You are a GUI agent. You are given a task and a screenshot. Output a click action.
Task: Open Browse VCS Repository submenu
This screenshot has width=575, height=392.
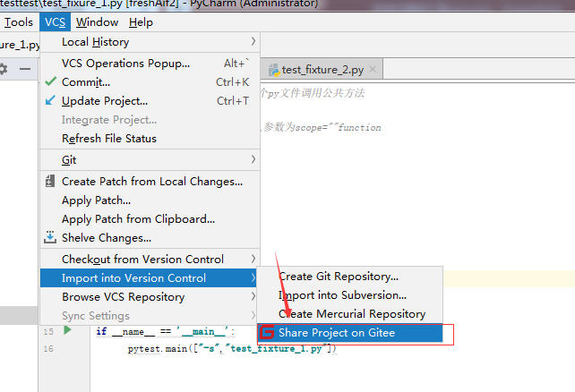149,297
